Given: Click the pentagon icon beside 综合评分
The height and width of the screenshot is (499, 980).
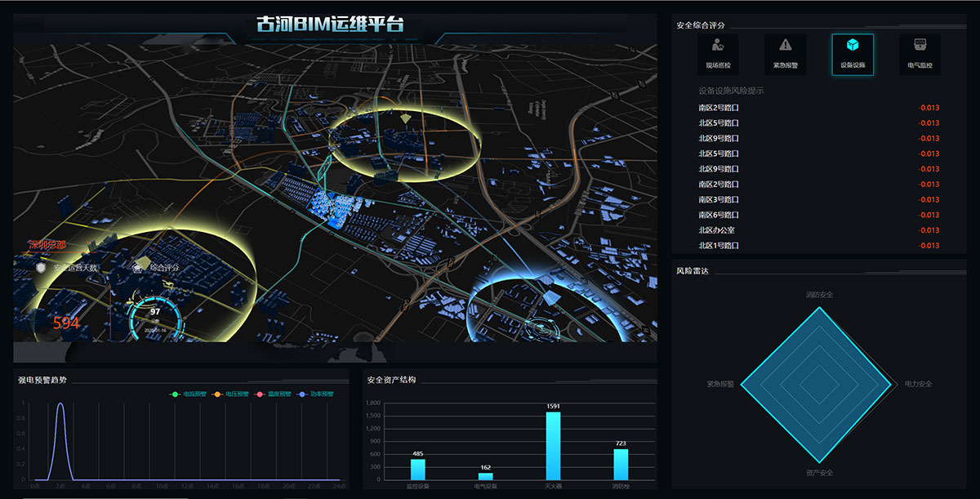Looking at the screenshot, I should click(138, 267).
